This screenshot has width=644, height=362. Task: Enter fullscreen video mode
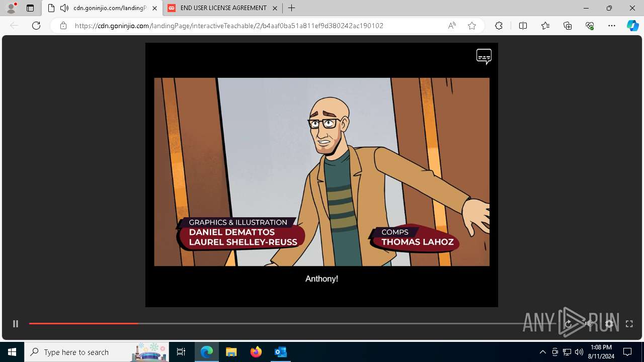pos(629,324)
